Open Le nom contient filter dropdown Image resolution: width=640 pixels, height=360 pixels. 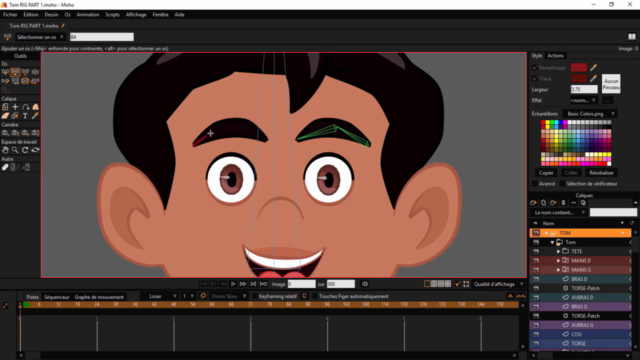coord(559,213)
